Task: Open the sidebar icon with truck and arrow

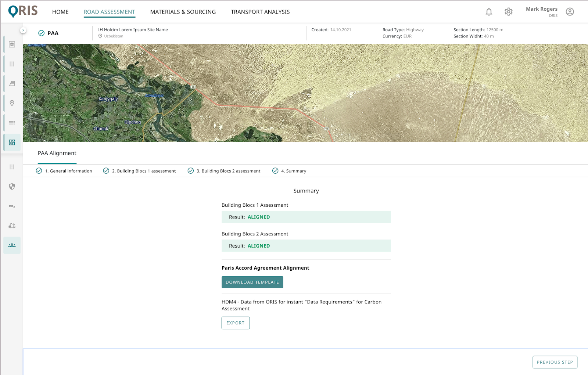Action: point(12,226)
